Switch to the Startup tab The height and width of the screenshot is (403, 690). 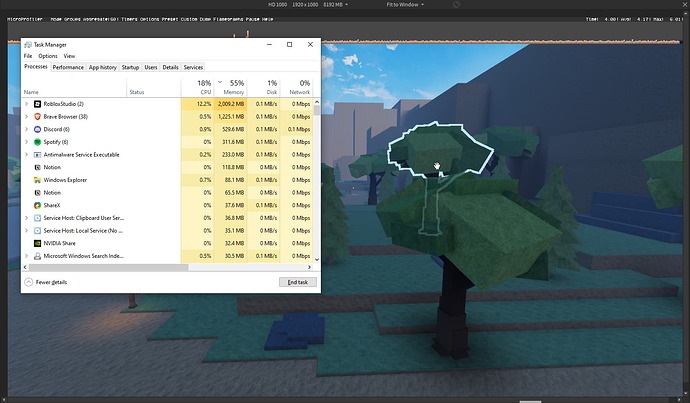tap(130, 67)
